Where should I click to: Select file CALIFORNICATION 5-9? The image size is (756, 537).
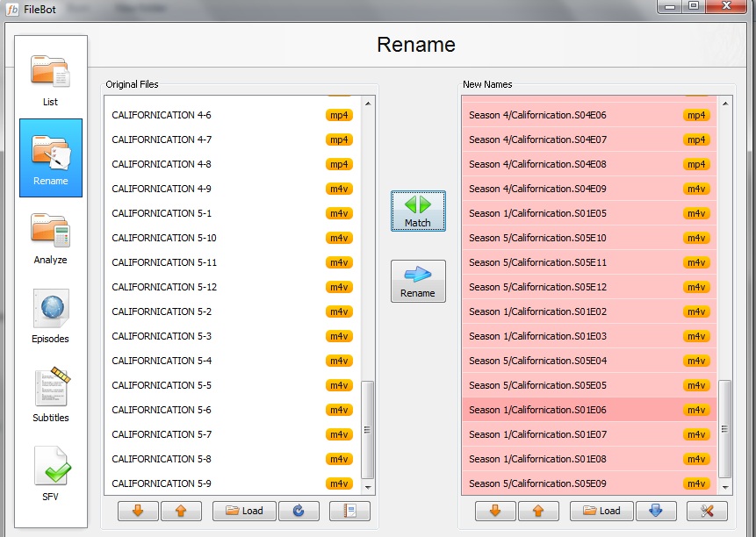[x=233, y=483]
